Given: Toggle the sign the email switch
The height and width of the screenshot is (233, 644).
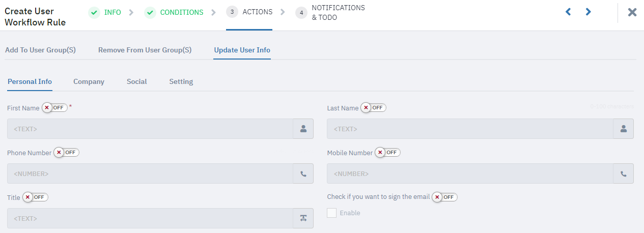Looking at the screenshot, I should click(x=445, y=197).
